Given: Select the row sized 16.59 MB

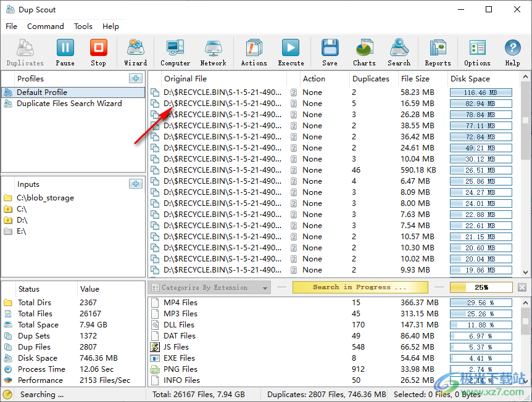Looking at the screenshot, I should click(334, 104).
